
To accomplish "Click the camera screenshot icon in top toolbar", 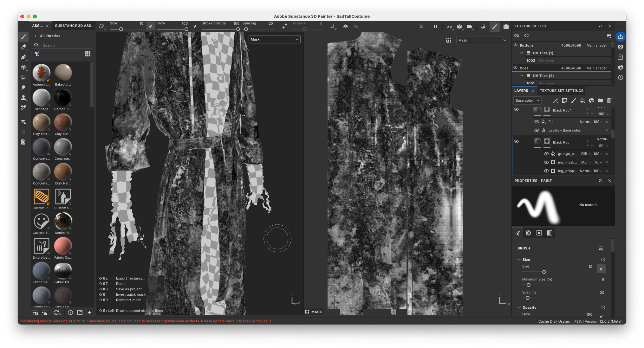I will [x=506, y=27].
